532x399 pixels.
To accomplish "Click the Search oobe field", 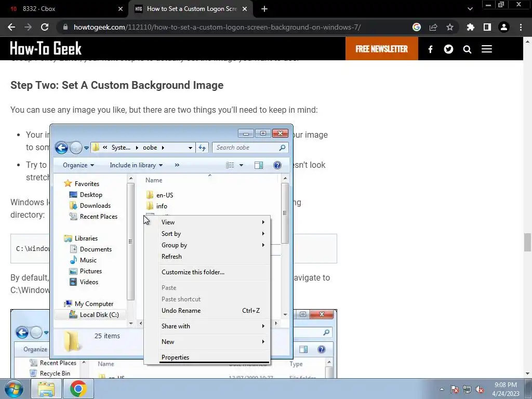I will pos(250,148).
